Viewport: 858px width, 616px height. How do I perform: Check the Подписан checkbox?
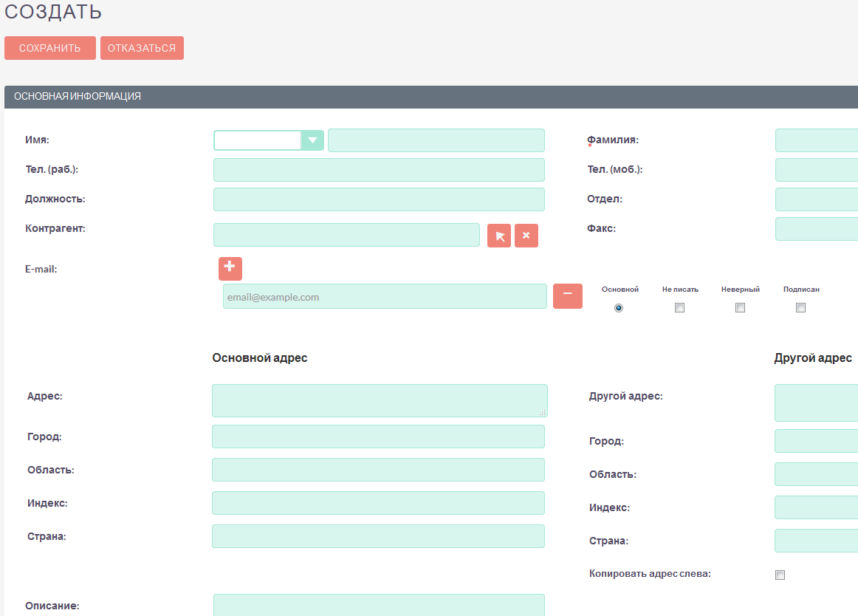800,308
